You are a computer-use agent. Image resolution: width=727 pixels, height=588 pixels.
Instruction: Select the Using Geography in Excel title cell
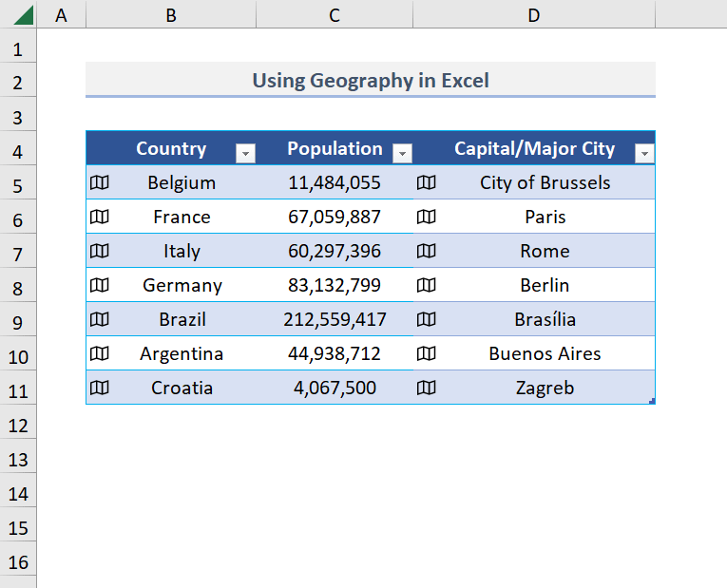pyautogui.click(x=371, y=81)
